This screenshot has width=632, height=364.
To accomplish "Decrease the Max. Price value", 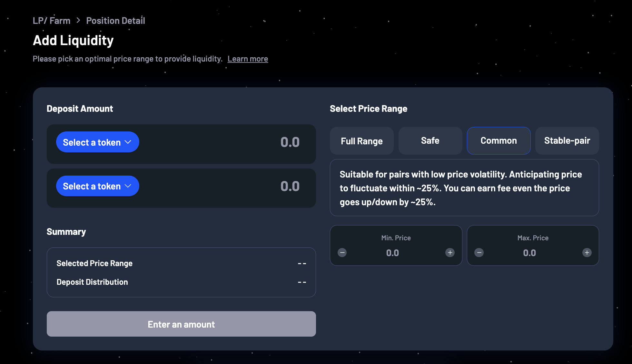I will pyautogui.click(x=479, y=253).
